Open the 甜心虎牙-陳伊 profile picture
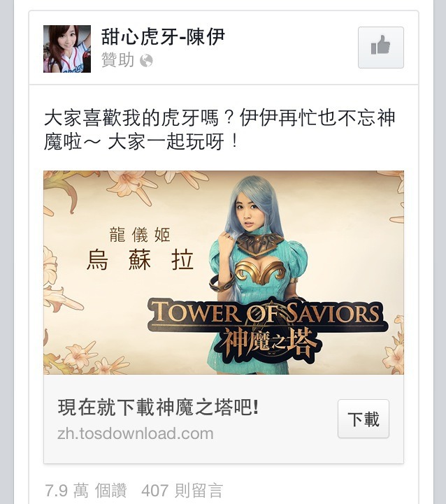 pos(67,49)
